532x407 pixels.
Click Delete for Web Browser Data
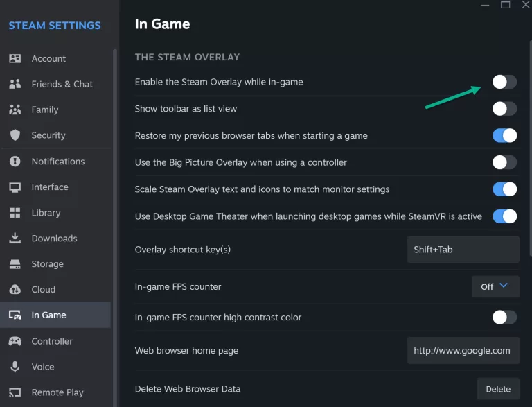click(498, 389)
